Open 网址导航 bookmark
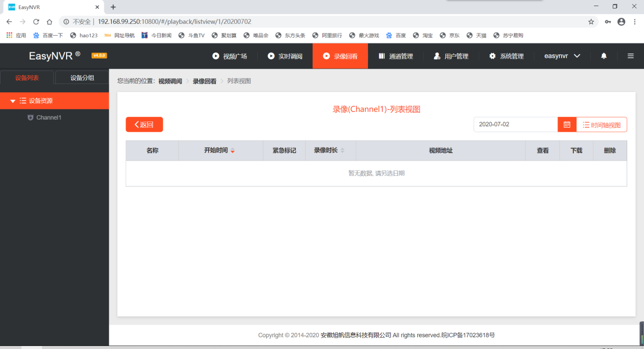 (x=119, y=36)
